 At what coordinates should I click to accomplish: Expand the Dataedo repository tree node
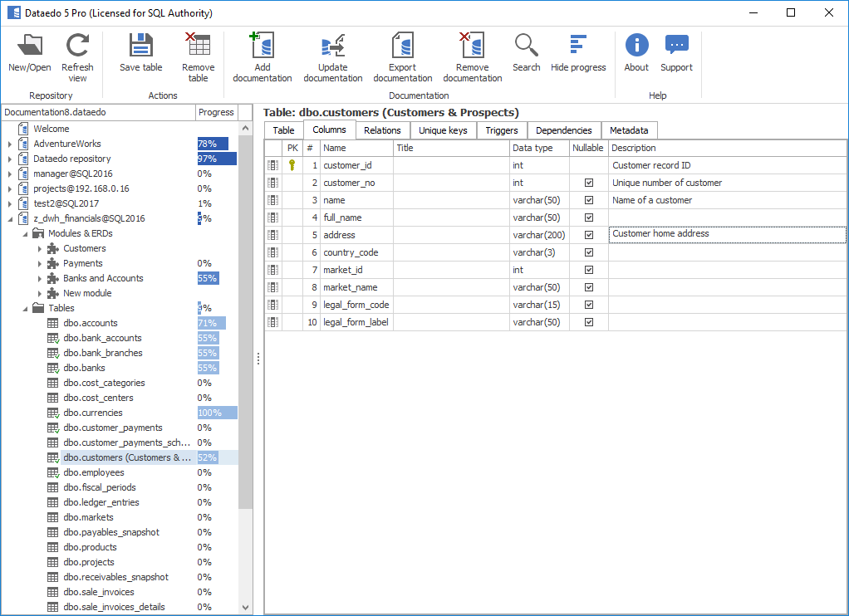[x=10, y=159]
